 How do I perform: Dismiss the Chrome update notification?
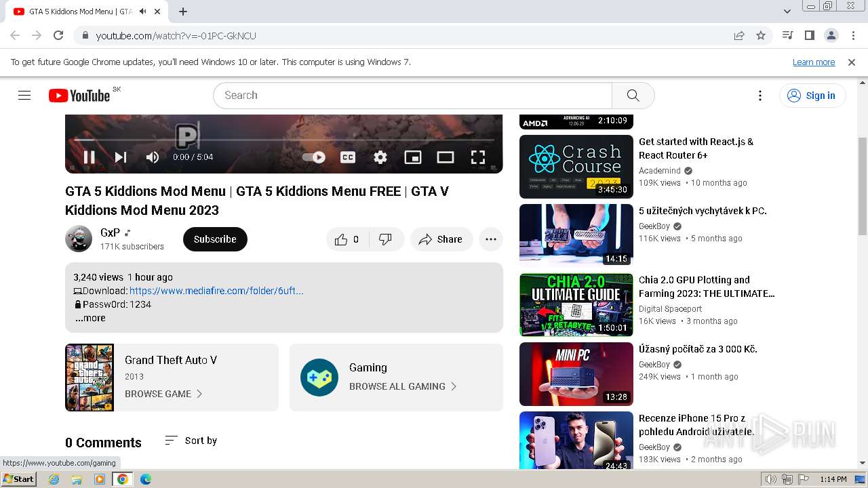(852, 62)
